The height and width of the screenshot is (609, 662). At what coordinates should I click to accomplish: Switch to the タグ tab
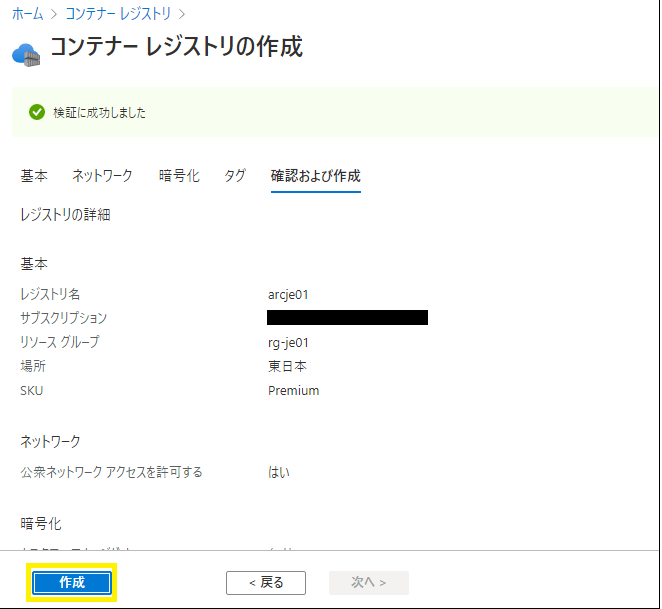pos(235,176)
